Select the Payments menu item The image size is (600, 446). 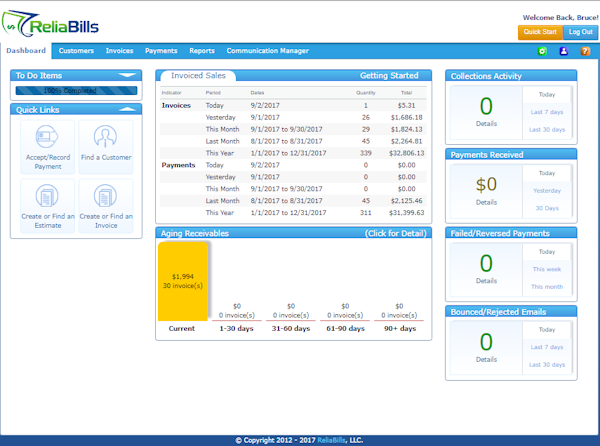pyautogui.click(x=161, y=51)
